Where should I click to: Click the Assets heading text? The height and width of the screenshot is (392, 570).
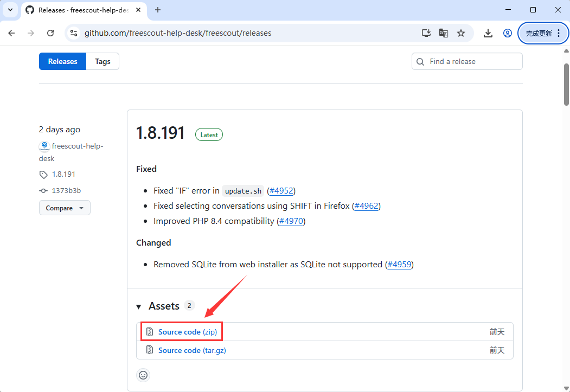click(164, 306)
